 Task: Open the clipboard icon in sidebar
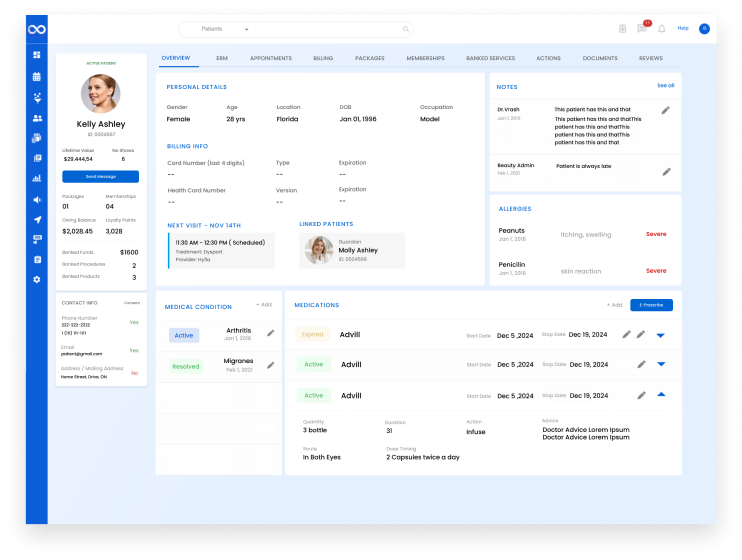click(x=37, y=259)
